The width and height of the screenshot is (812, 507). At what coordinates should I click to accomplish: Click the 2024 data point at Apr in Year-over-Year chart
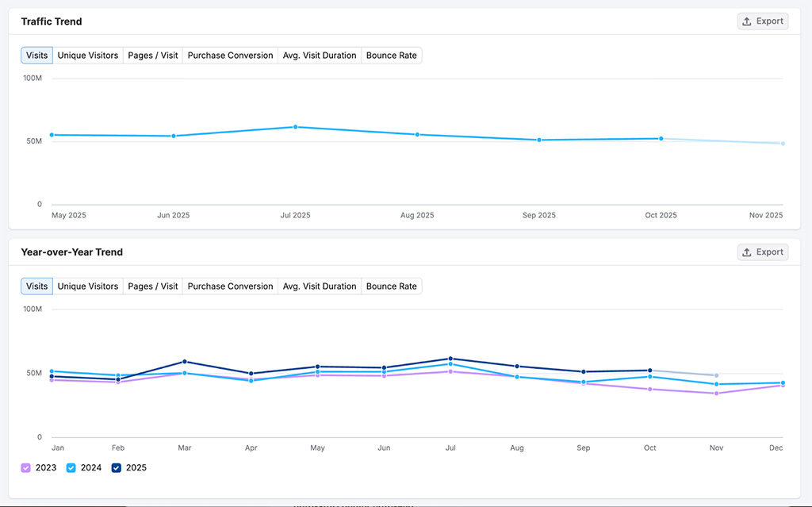pos(251,380)
